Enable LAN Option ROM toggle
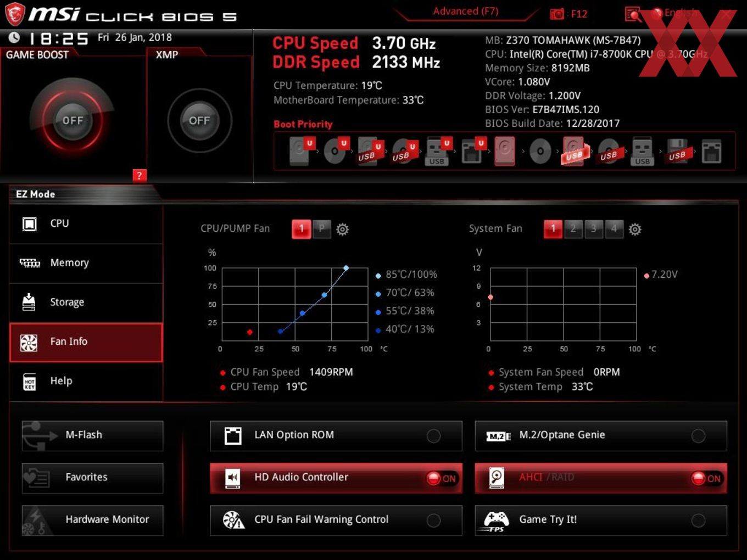The image size is (747, 560). 433,436
